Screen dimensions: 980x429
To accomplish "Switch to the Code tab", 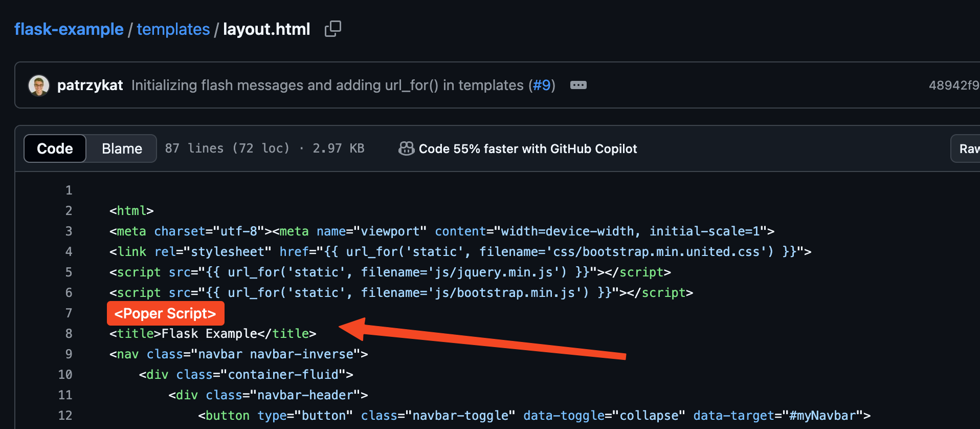I will coord(55,148).
